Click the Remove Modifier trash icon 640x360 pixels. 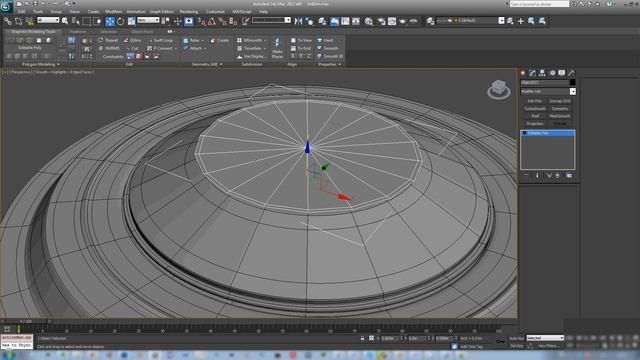click(x=558, y=175)
